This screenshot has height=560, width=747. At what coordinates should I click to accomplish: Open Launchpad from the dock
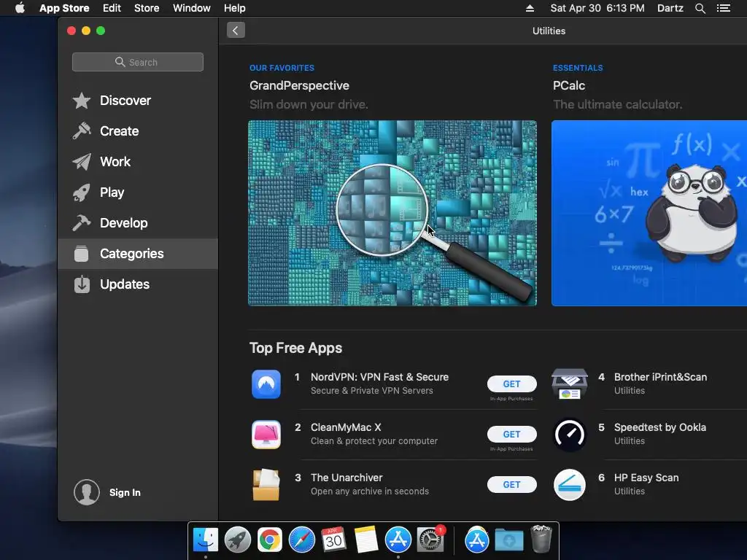(237, 540)
